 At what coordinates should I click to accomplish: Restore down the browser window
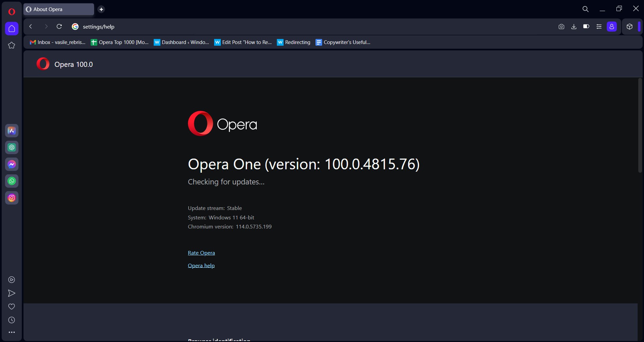[619, 9]
